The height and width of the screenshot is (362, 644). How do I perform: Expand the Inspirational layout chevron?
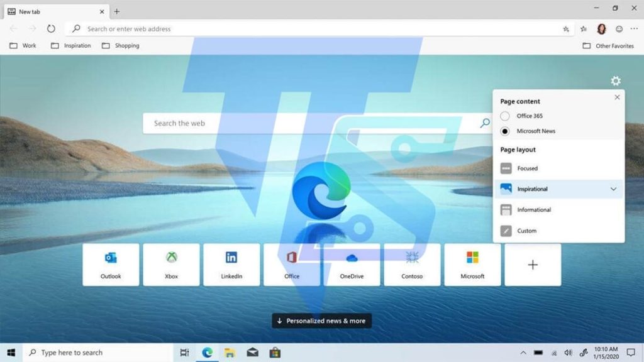pyautogui.click(x=613, y=189)
